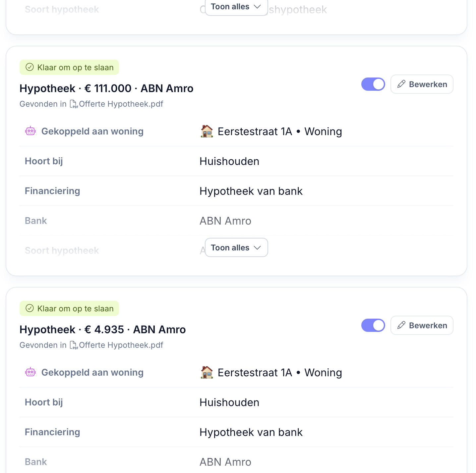Click Gekoppeld aan woning label in € 4.935 card
This screenshot has height=473, width=476.
point(92,373)
